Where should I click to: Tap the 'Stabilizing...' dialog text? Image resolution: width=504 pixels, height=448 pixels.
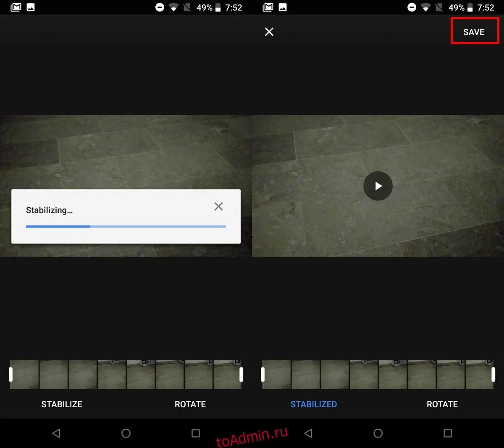49,210
